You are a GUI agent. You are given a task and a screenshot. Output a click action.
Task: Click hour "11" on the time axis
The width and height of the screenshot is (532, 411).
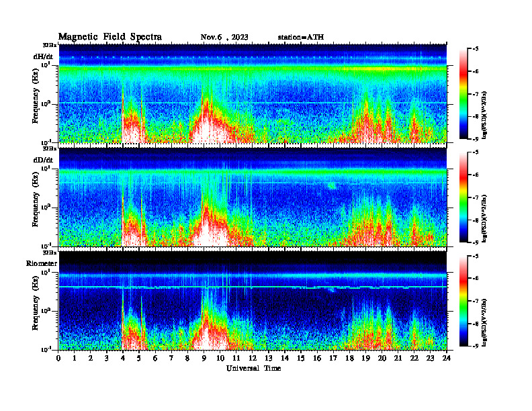pos(236,359)
